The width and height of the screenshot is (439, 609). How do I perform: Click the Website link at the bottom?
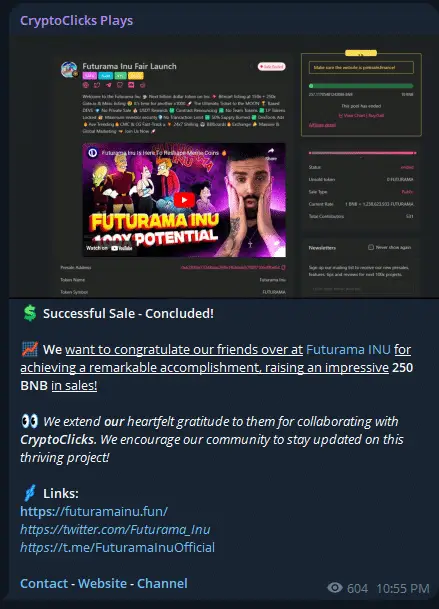(102, 583)
